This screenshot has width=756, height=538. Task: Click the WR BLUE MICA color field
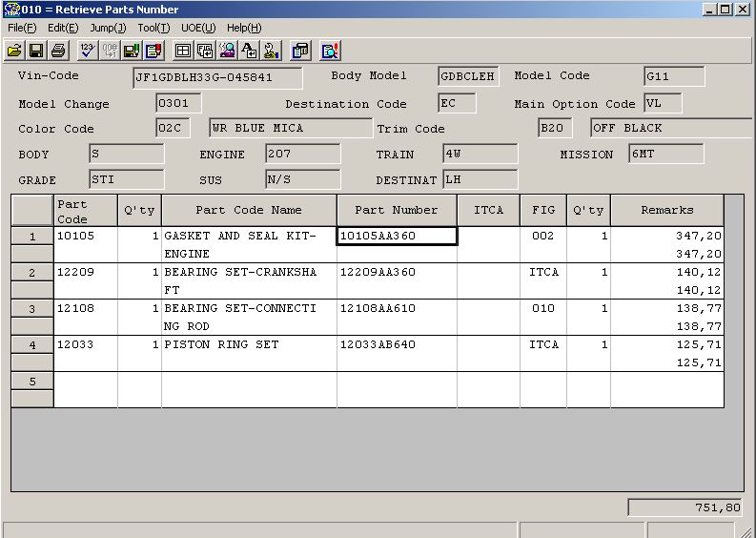pos(290,128)
